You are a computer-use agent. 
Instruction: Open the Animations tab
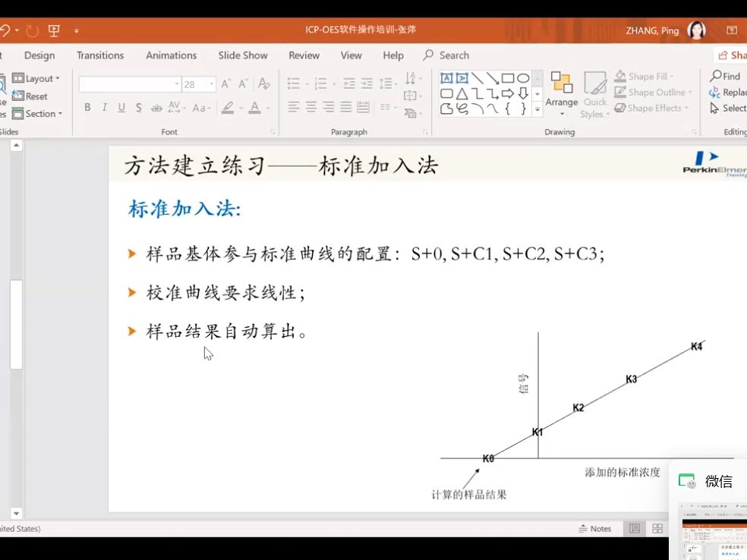[x=171, y=55]
